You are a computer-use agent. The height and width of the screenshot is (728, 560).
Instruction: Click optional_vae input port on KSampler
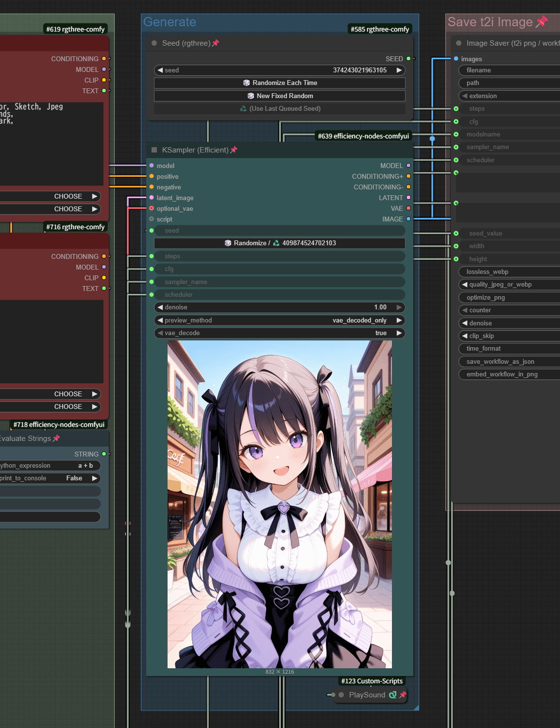pyautogui.click(x=152, y=208)
